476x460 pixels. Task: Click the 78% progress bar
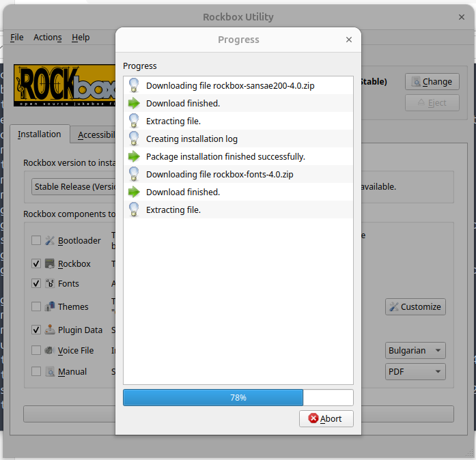pyautogui.click(x=238, y=397)
